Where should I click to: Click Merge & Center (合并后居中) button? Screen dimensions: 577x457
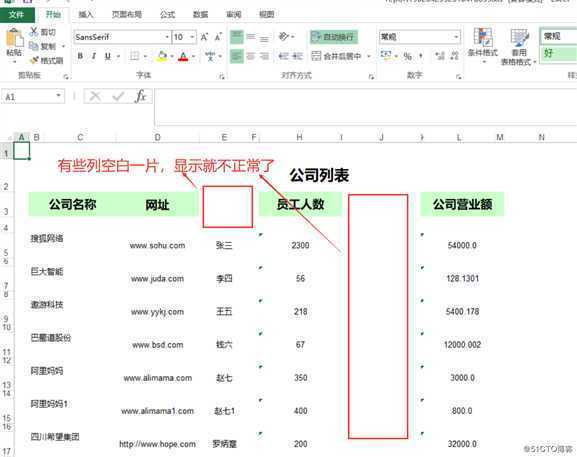coord(337,56)
